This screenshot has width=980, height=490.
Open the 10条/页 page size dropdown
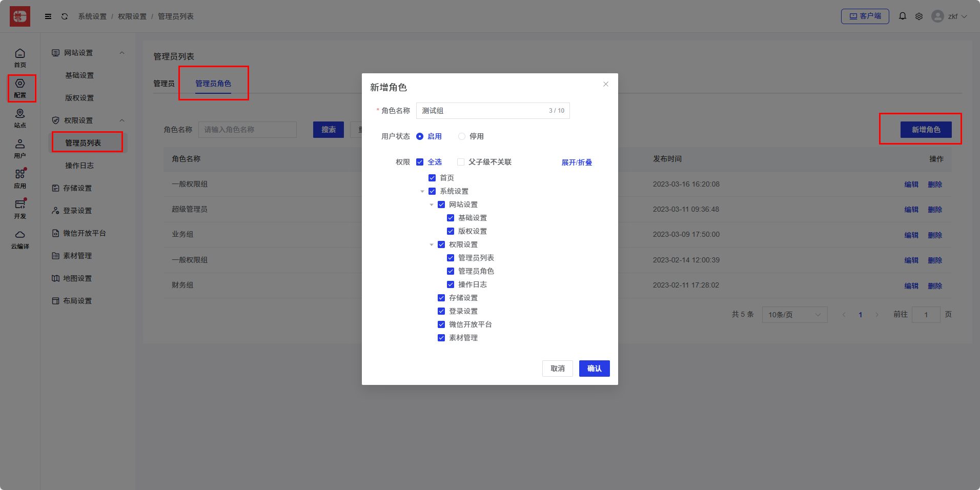click(794, 315)
